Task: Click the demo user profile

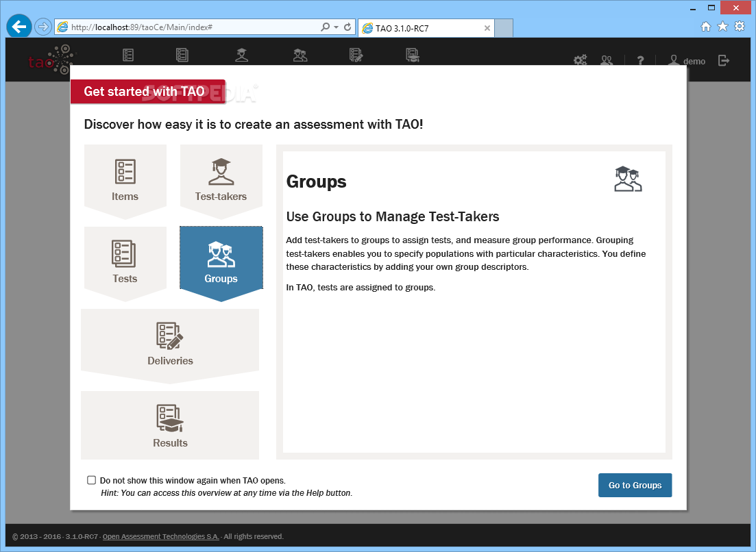Action: [687, 61]
